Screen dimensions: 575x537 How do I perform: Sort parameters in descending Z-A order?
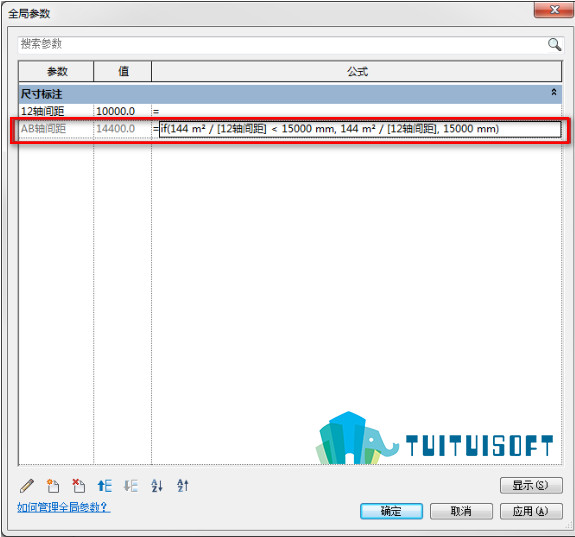(x=183, y=486)
